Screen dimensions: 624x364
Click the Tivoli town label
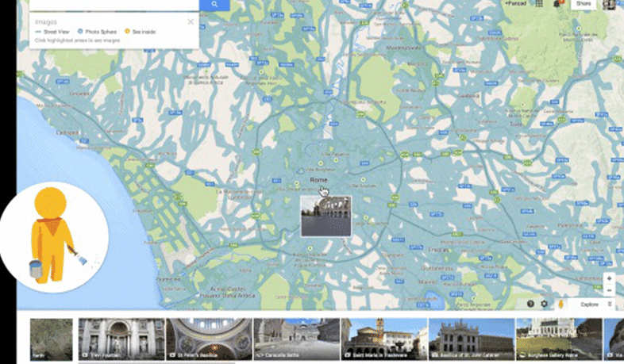click(516, 125)
